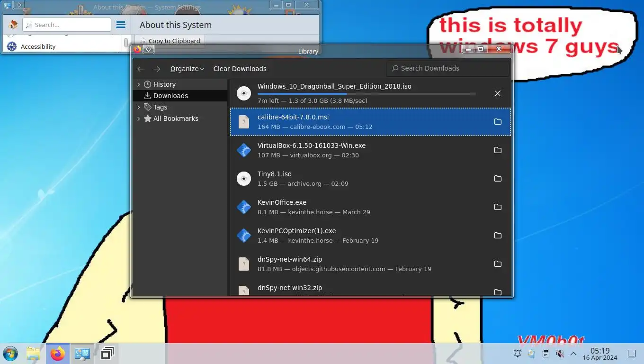644x364 pixels.
Task: Open the hamburger menu in System Settings
Action: (121, 25)
